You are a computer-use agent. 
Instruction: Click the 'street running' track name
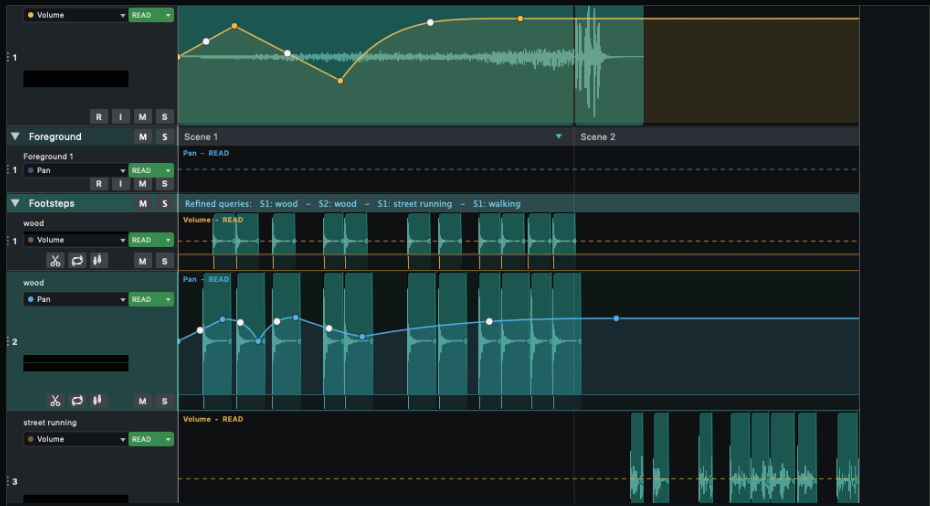point(50,422)
